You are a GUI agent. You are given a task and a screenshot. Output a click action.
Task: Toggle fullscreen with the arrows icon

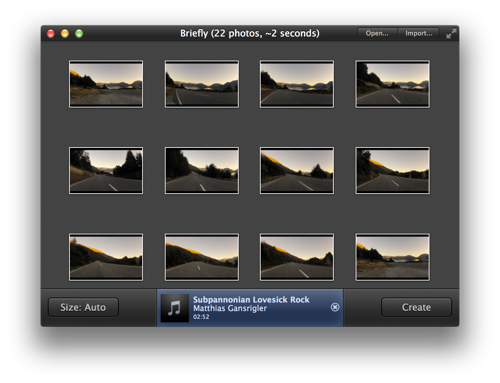(451, 33)
